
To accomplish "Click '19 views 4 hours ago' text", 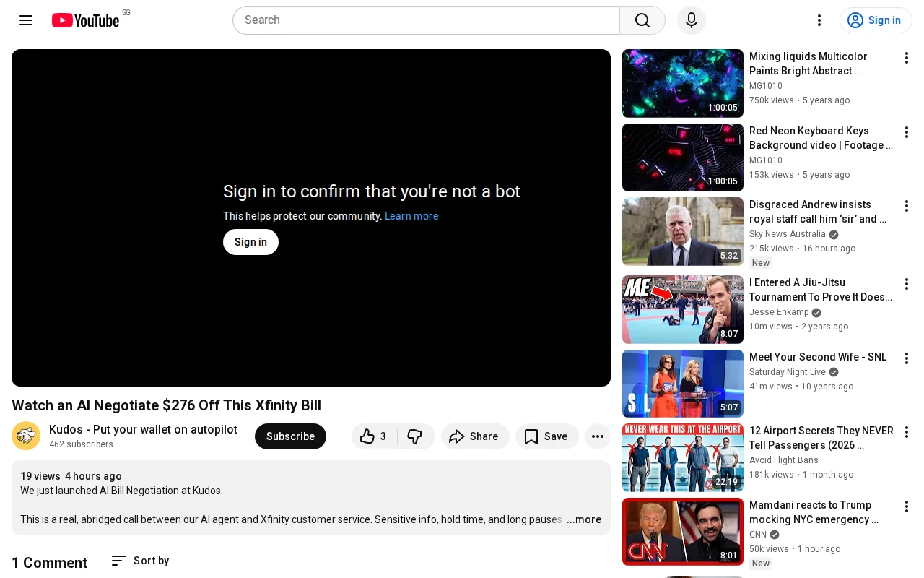I will click(71, 476).
